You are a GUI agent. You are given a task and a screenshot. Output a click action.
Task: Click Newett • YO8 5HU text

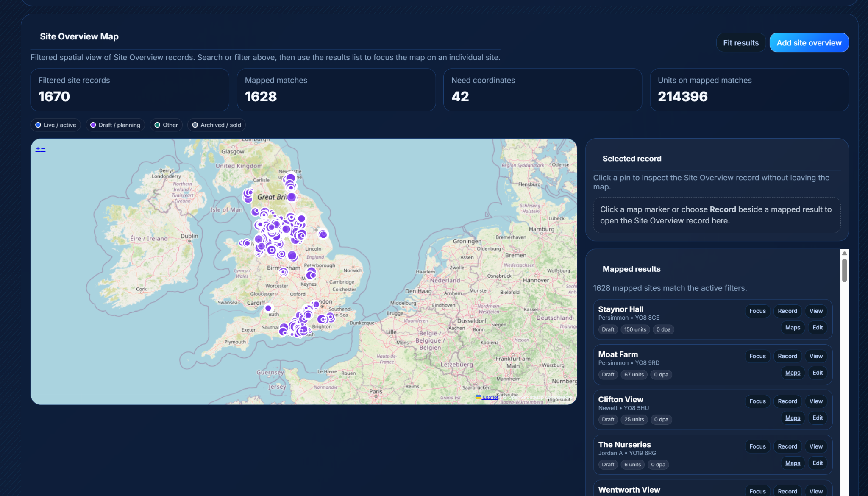[623, 408]
